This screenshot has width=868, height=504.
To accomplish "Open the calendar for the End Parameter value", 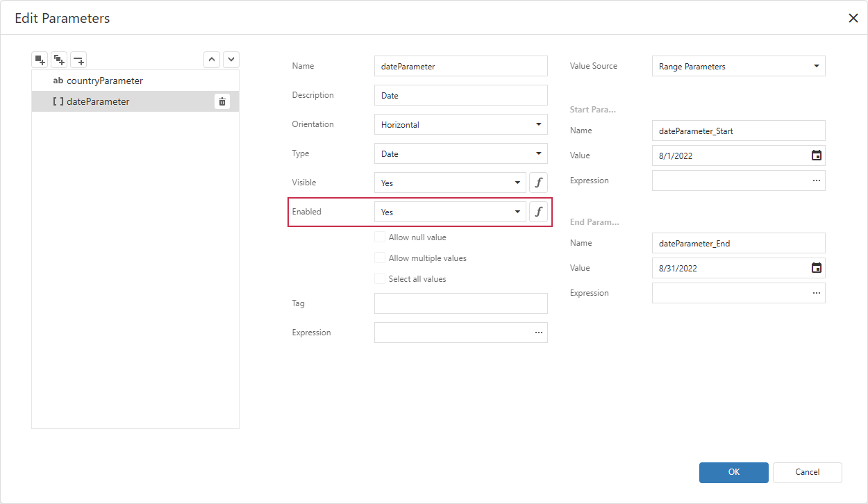I will [817, 268].
